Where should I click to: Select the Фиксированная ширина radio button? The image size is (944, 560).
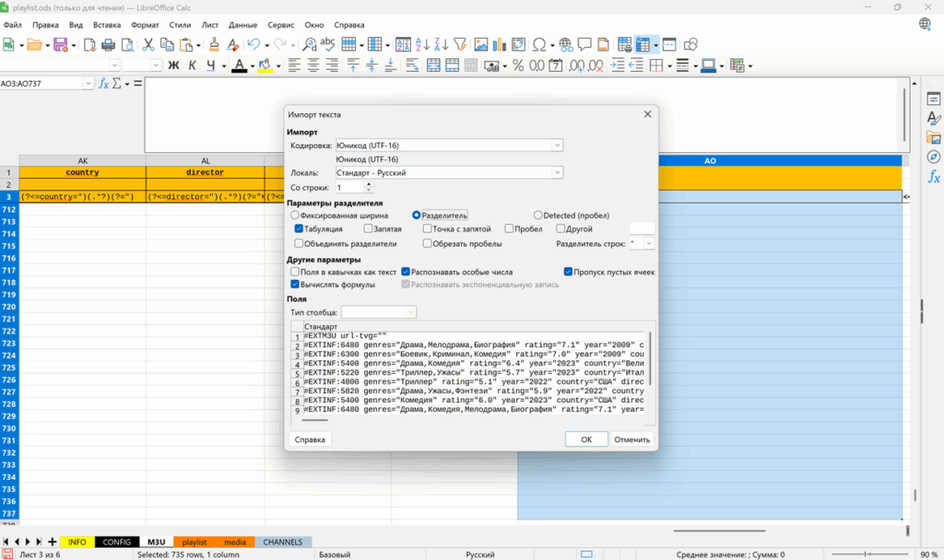coord(296,215)
